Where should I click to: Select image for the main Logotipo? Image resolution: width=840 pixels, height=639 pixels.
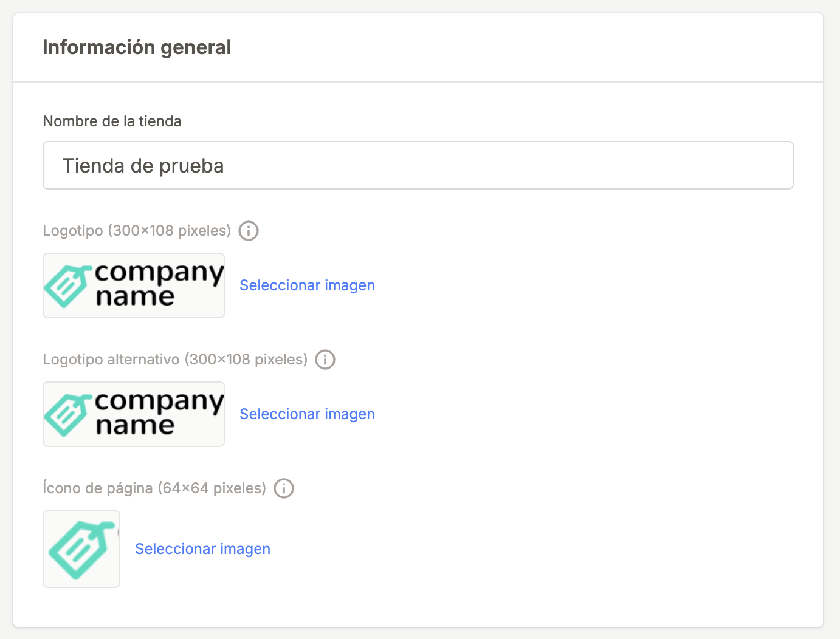pyautogui.click(x=307, y=285)
